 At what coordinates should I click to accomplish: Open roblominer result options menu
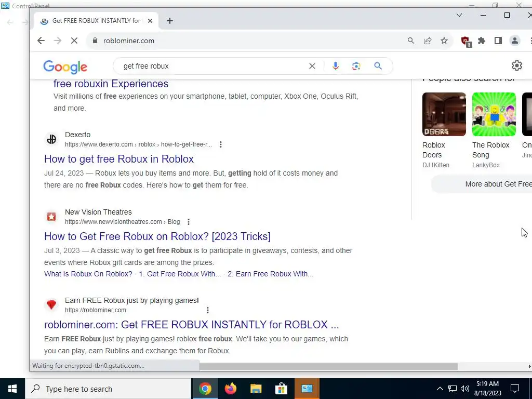pos(208,310)
